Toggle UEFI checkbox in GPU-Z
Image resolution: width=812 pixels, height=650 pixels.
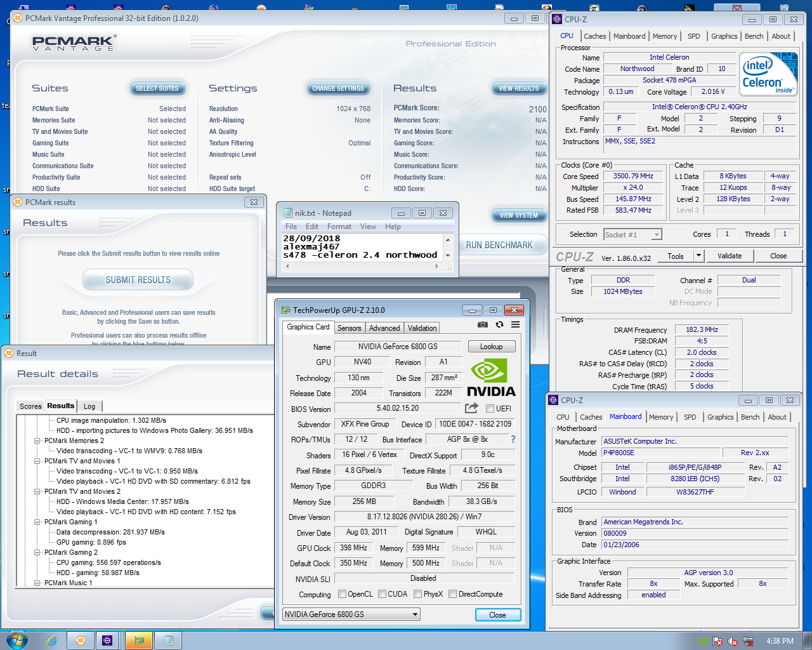click(490, 408)
